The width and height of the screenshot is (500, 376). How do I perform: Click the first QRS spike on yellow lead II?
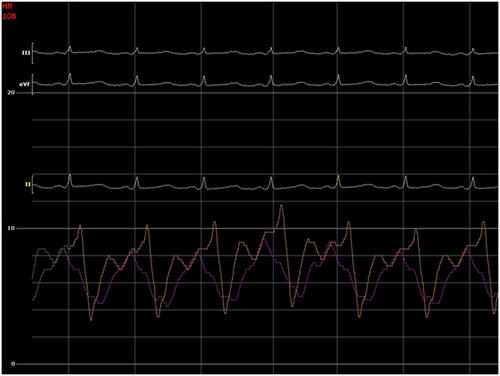pyautogui.click(x=70, y=180)
